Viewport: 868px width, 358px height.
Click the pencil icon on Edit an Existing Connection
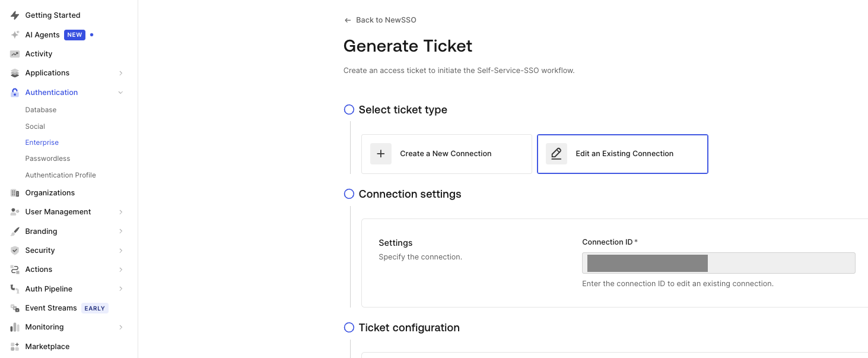(x=556, y=154)
